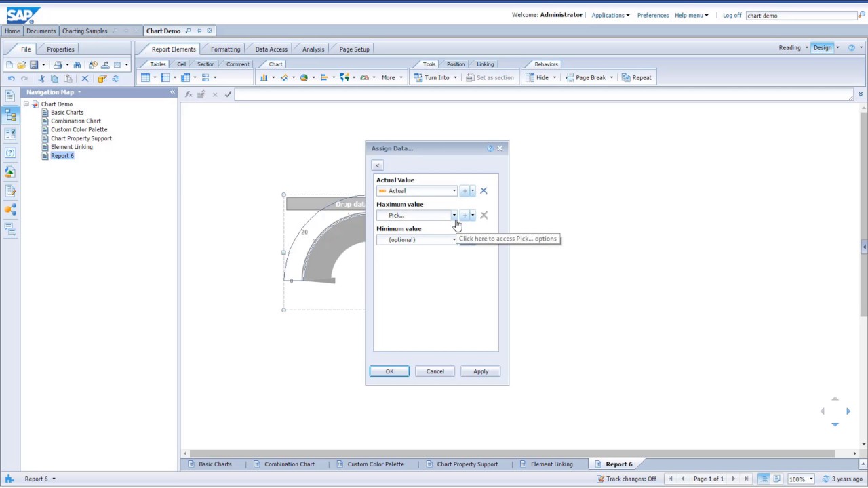Click the New document icon
Viewport: 868px width, 488px height.
[9, 65]
